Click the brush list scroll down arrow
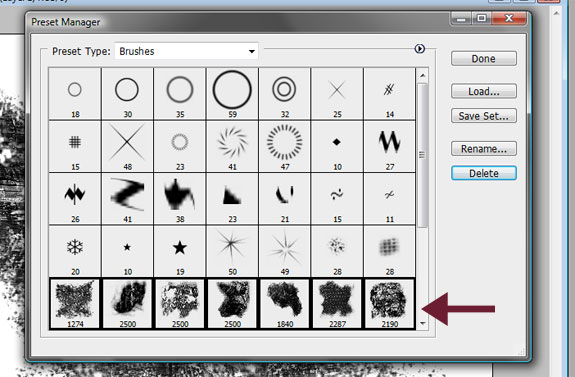575x377 pixels. coord(422,323)
